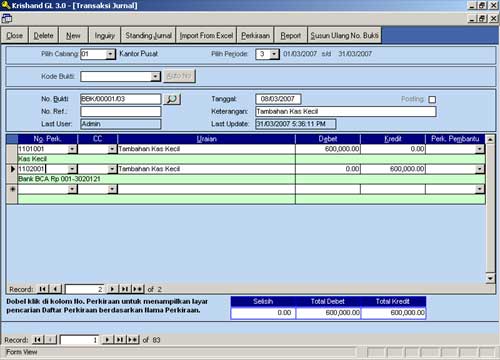The width and height of the screenshot is (500, 360).
Task: Open the Kode Bukti dropdown
Action: [155, 77]
